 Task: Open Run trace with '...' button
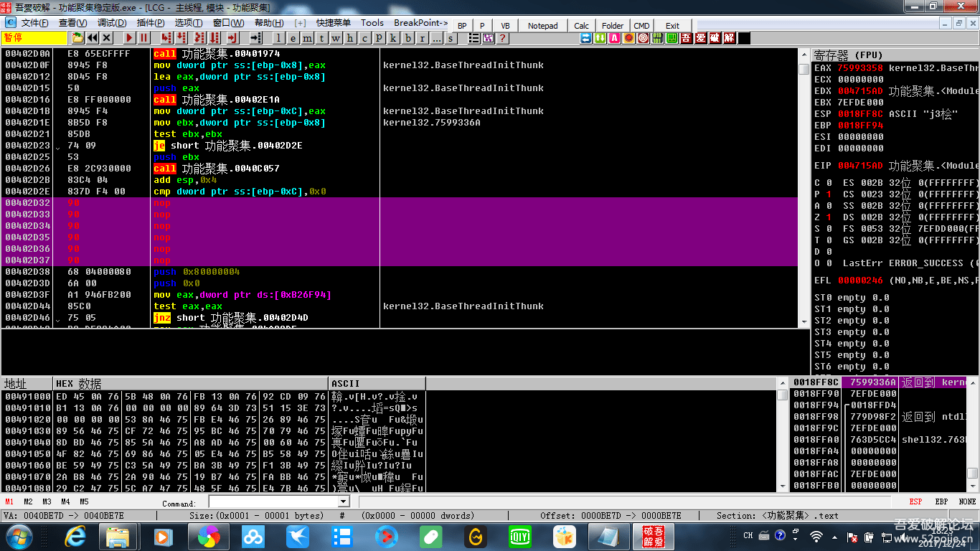point(436,38)
